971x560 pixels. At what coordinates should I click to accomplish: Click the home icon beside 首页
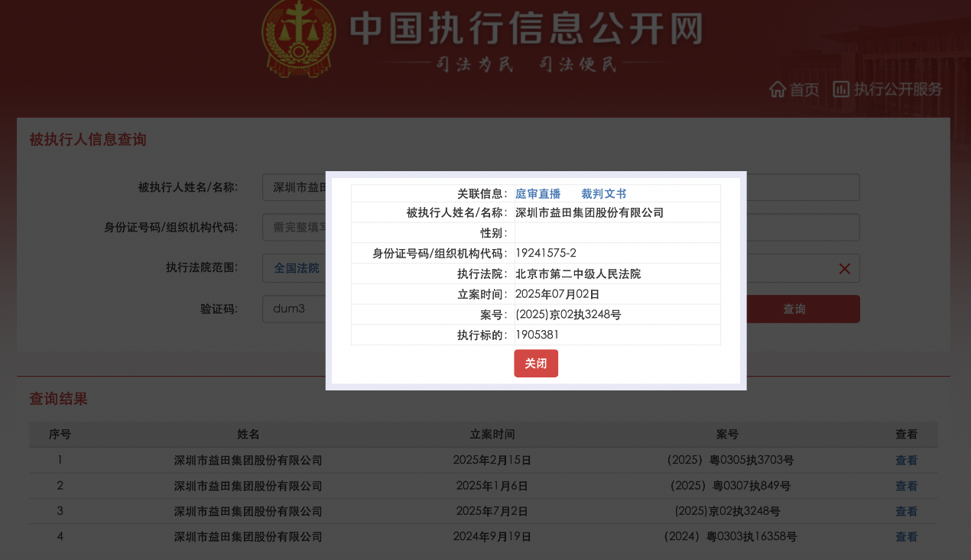pyautogui.click(x=778, y=89)
